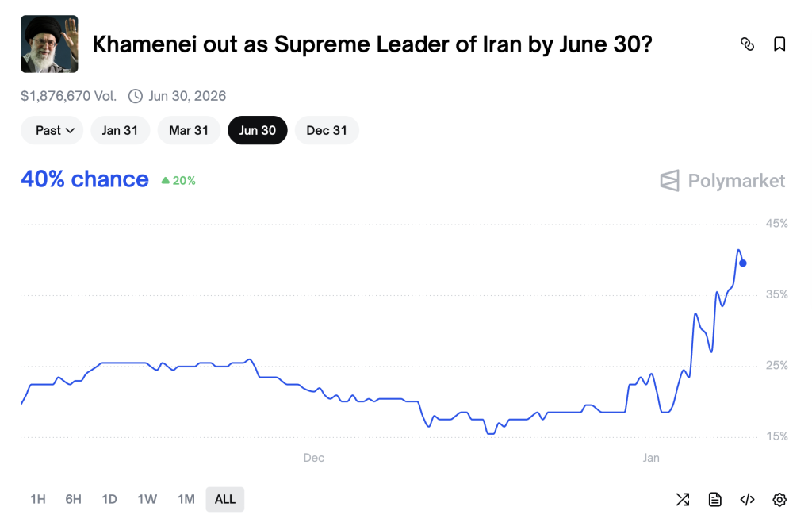Click the Polymarket logo watermark
This screenshot has height=530, width=812.
coord(722,181)
